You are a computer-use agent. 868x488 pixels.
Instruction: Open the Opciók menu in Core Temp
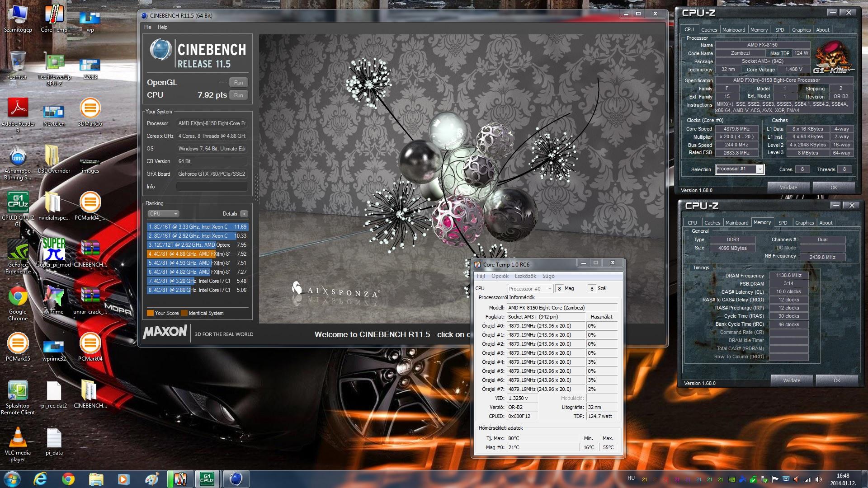click(500, 276)
